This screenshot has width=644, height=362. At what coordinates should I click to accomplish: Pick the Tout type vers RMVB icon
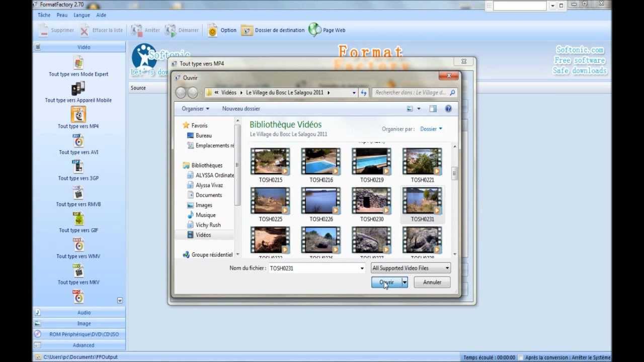point(78,193)
